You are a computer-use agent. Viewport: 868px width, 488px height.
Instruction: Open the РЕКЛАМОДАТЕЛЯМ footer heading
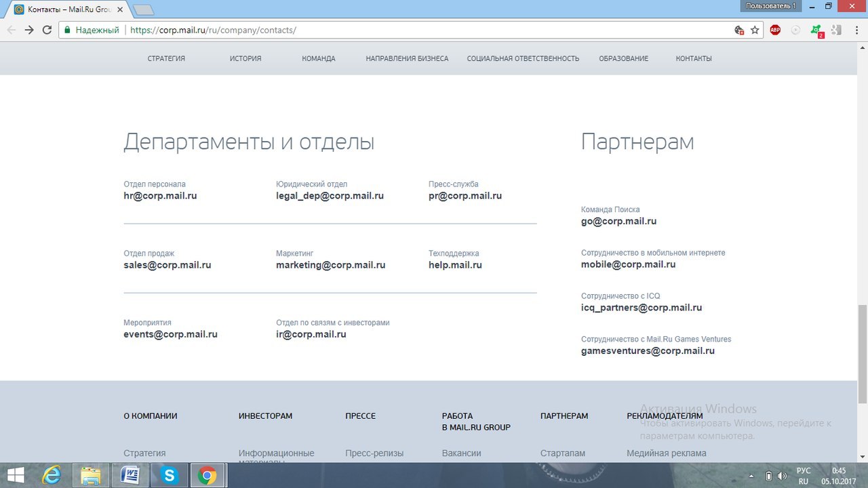tap(665, 416)
